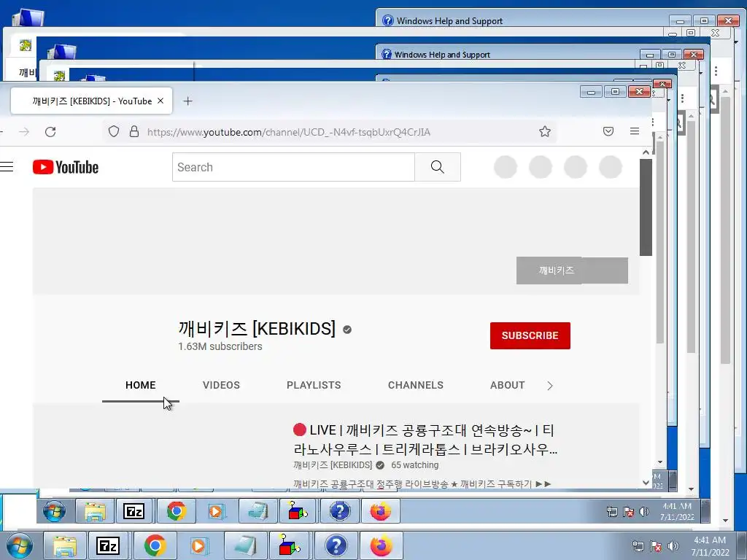747x560 pixels.
Task: Click Start button on inner nested taskbar
Action: click(54, 511)
